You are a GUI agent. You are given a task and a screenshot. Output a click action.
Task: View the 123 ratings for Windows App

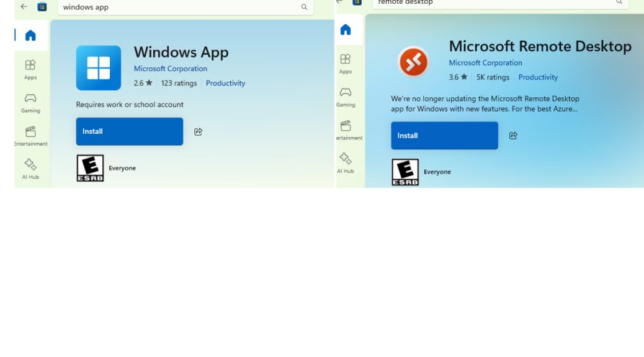point(179,83)
